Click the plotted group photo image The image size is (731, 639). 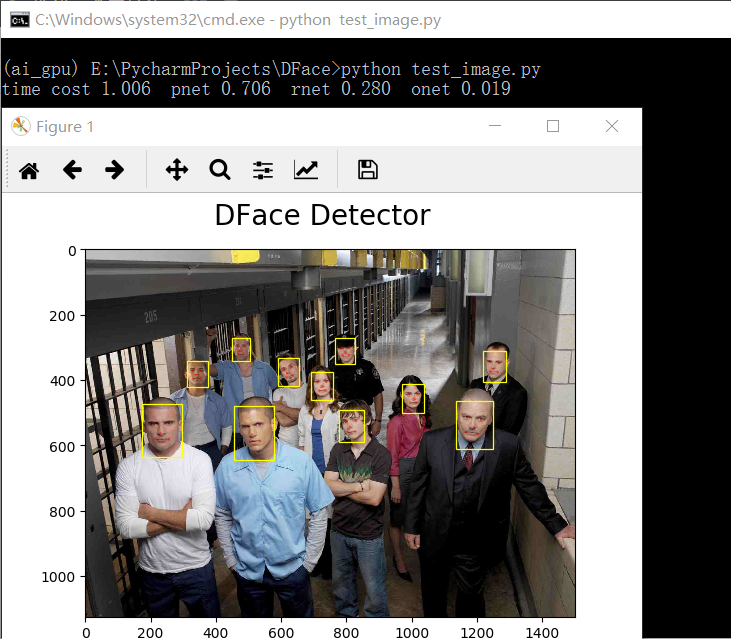[331, 433]
